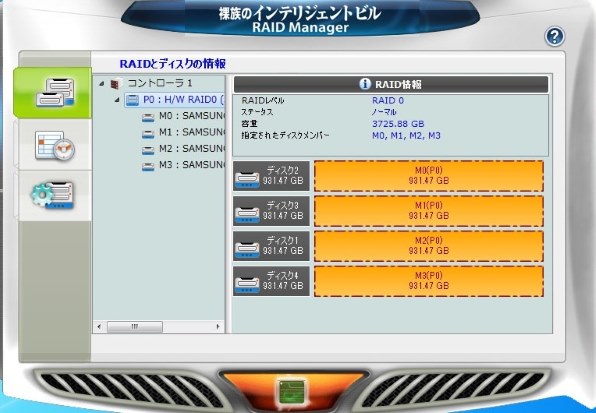Click the controller icon beside コントローラ 1

116,84
